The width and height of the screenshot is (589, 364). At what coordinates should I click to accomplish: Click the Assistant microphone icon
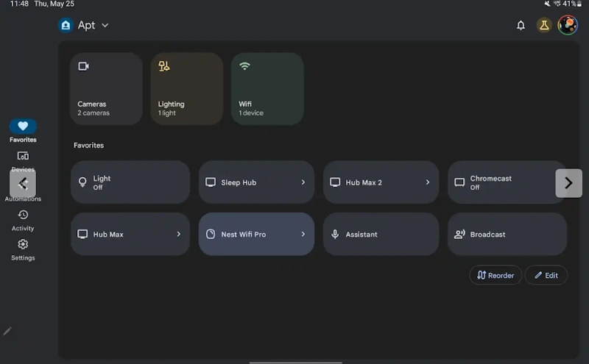pyautogui.click(x=335, y=234)
